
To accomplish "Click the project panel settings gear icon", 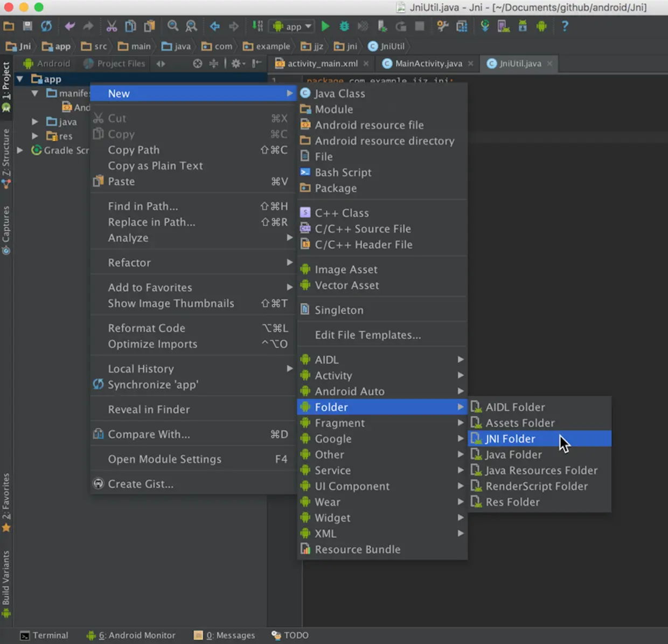I will coord(236,64).
